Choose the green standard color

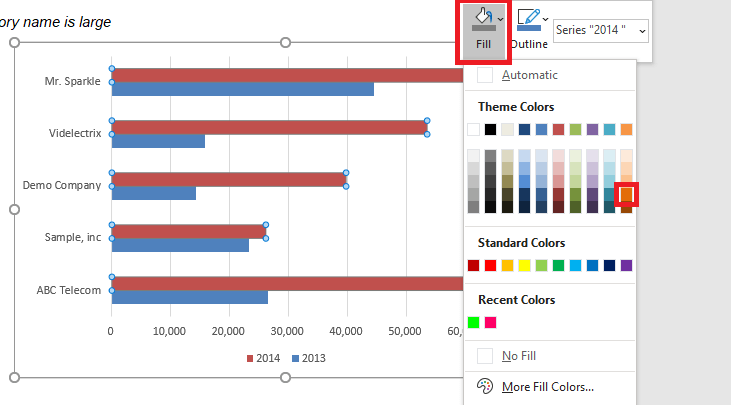tap(559, 266)
